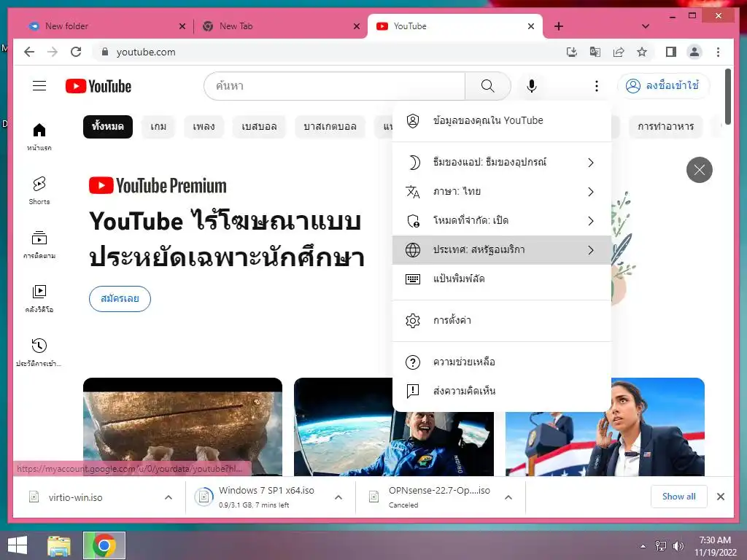
Task: Open Chrome's three-dot menu
Action: tap(718, 52)
